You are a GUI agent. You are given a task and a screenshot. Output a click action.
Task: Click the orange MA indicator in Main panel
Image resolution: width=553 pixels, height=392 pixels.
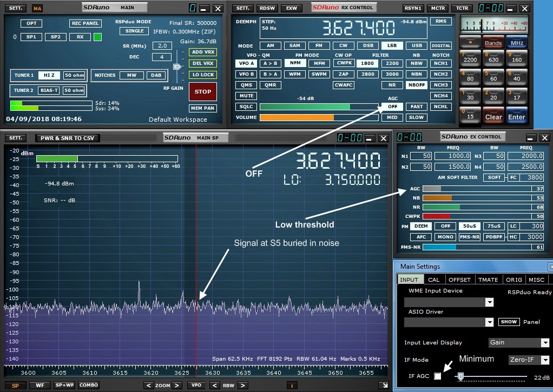coord(37,9)
